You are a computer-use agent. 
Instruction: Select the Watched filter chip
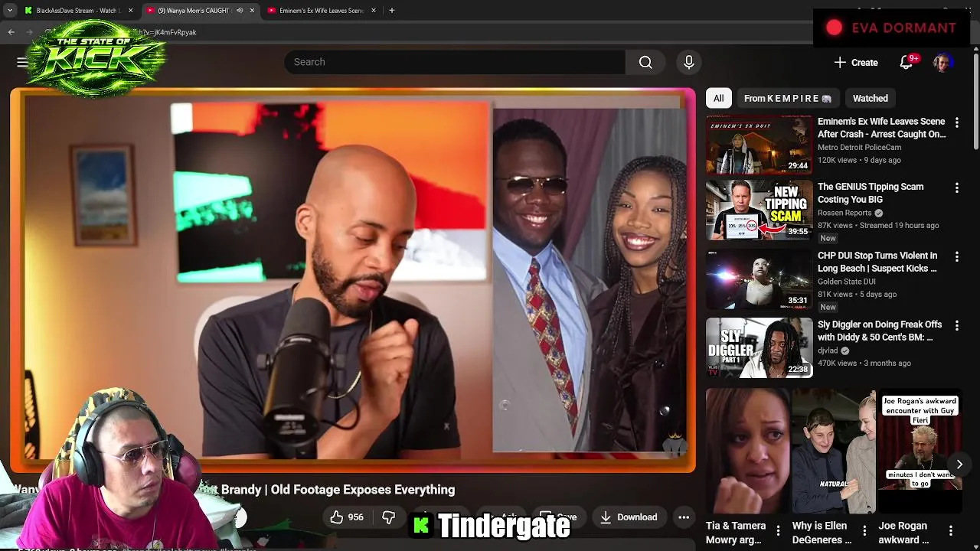pyautogui.click(x=871, y=98)
